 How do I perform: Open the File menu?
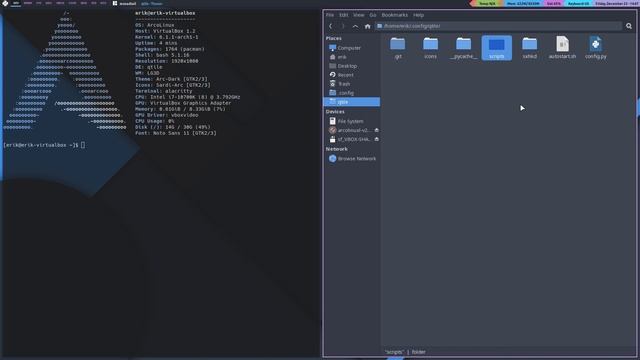pos(330,15)
